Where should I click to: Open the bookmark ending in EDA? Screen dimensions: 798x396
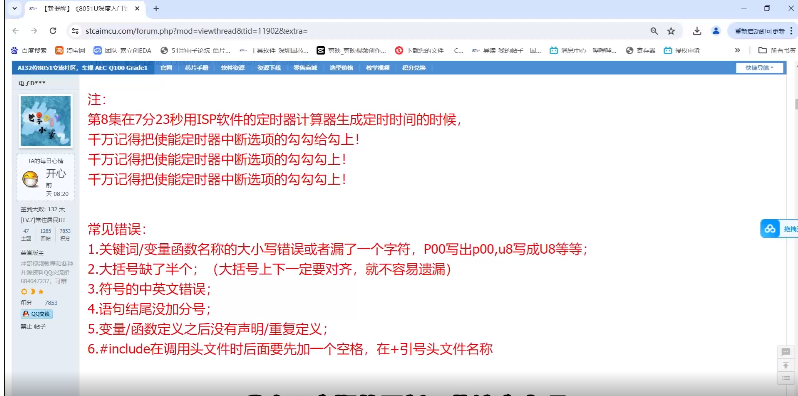coord(122,50)
